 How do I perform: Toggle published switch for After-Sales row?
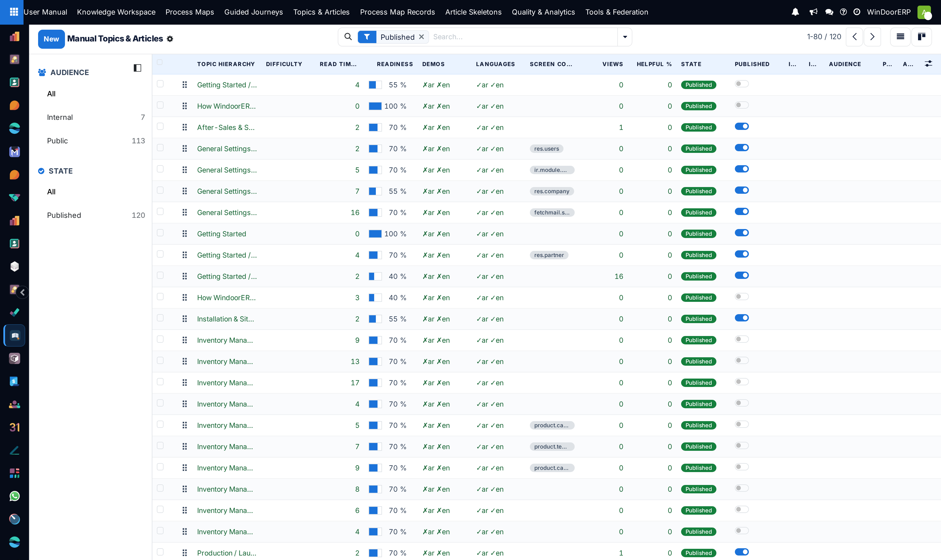coord(742,126)
